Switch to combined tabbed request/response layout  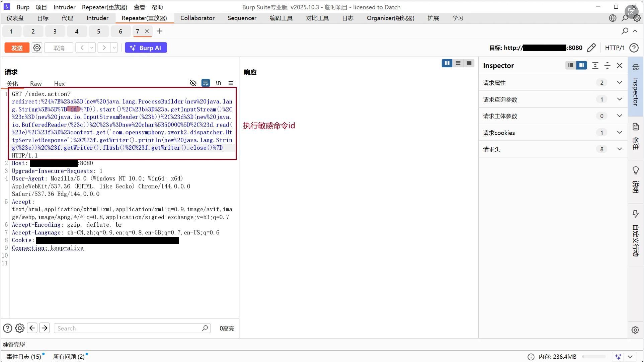pos(469,63)
